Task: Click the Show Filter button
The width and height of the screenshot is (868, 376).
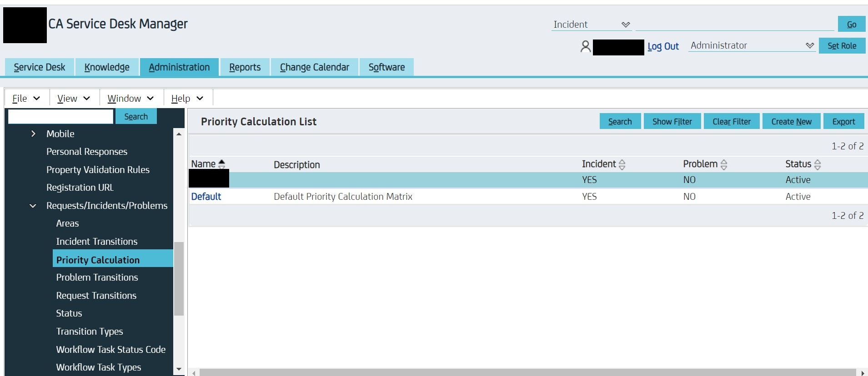Action: pyautogui.click(x=672, y=122)
